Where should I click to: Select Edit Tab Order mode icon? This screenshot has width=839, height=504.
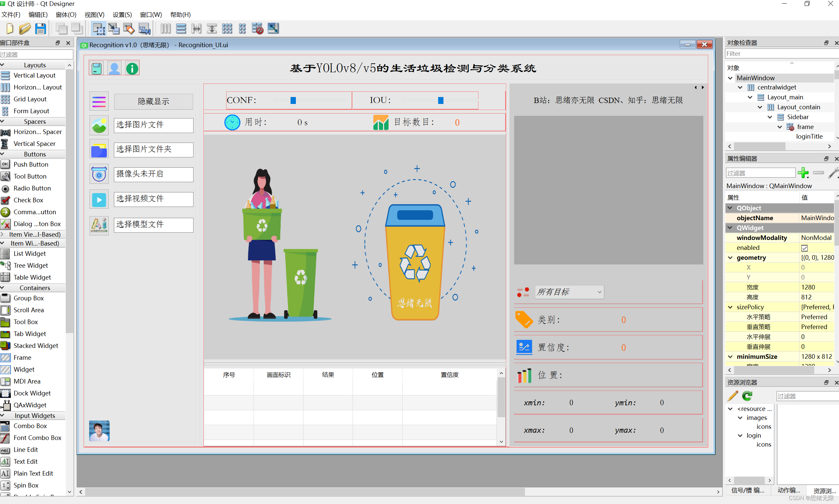[144, 28]
